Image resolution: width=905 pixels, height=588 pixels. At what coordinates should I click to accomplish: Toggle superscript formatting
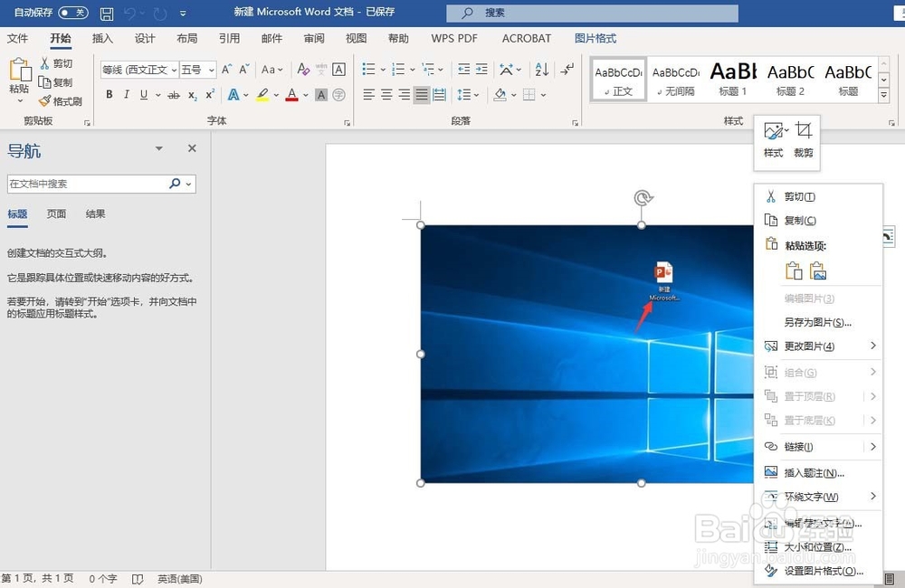pyautogui.click(x=210, y=95)
